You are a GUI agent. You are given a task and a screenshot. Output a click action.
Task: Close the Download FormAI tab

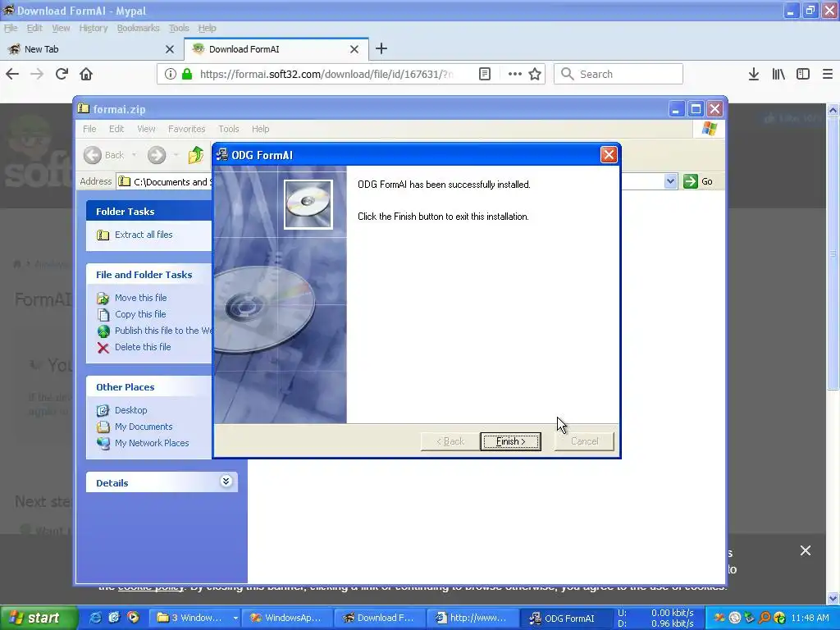[x=354, y=49]
